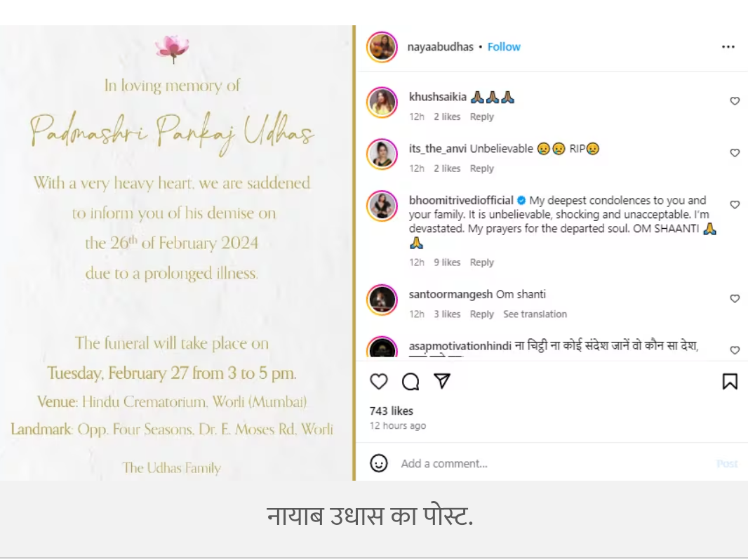The width and height of the screenshot is (748, 560).
Task: Like khushsaikia's comment
Action: click(735, 101)
